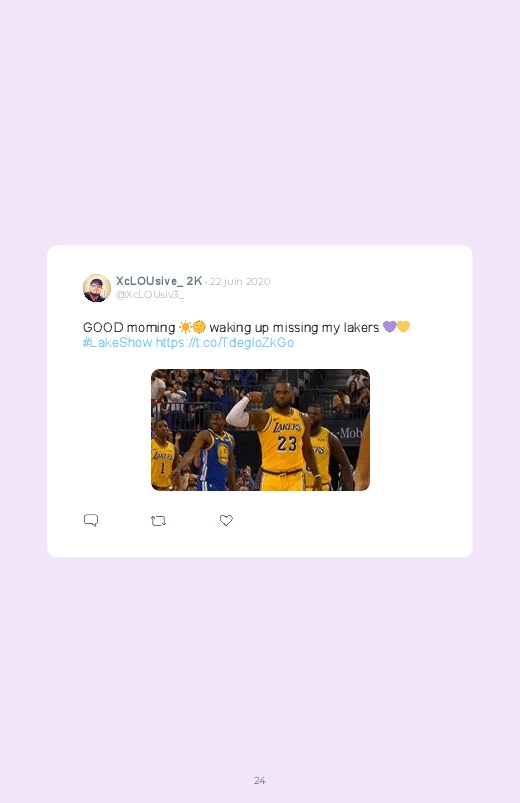Click the purple heart emoji

pyautogui.click(x=389, y=326)
